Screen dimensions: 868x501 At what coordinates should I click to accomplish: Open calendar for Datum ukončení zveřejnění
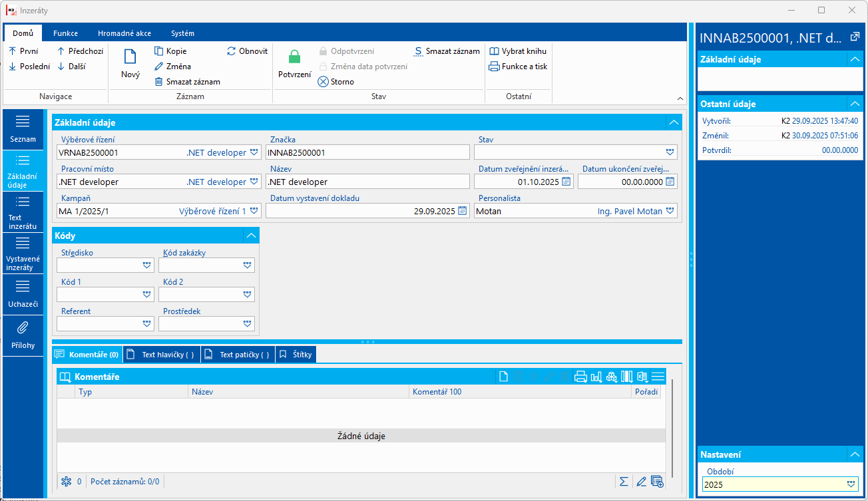670,182
